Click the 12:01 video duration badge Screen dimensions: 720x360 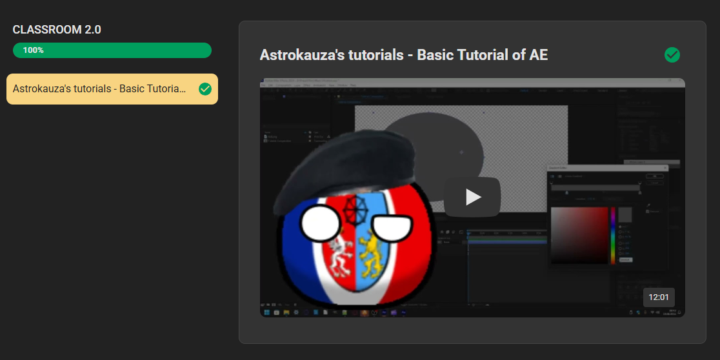coord(658,297)
